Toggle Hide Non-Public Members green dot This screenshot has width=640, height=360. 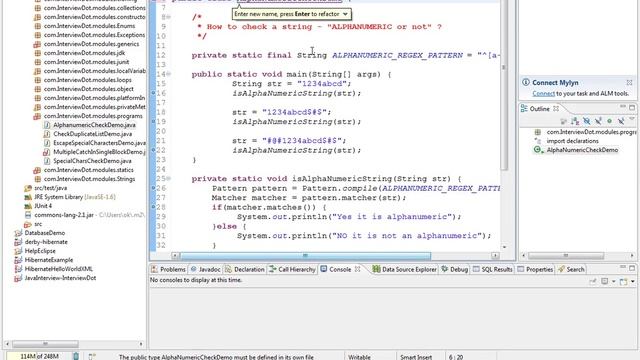point(609,121)
